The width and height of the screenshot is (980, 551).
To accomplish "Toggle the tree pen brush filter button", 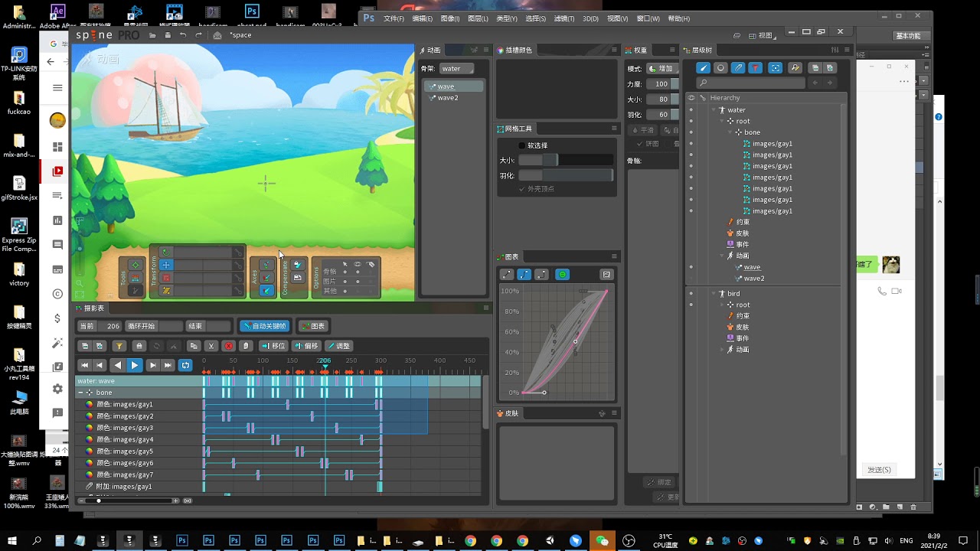I will (x=703, y=67).
